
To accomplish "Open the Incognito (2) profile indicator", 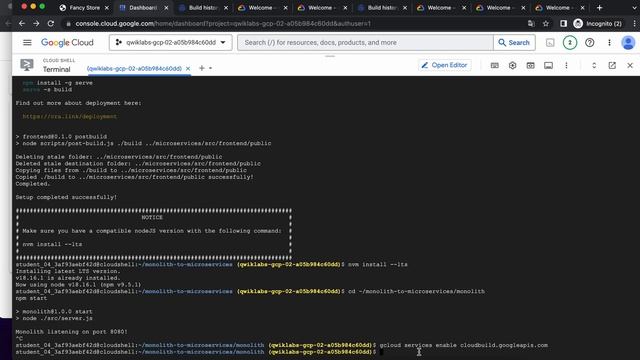I will tap(598, 24).
